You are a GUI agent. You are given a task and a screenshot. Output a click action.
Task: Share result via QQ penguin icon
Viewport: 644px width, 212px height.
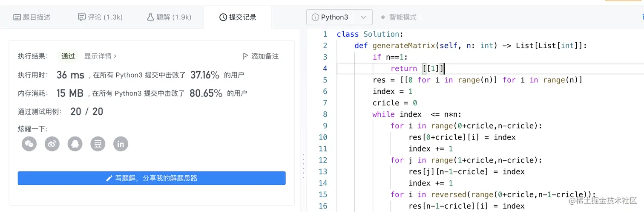[x=75, y=144]
